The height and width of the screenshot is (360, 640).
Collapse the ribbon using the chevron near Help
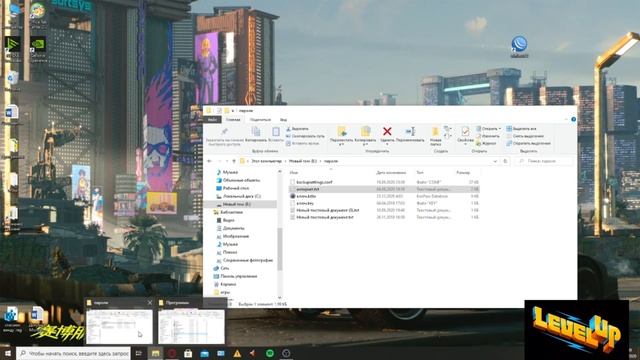click(567, 120)
